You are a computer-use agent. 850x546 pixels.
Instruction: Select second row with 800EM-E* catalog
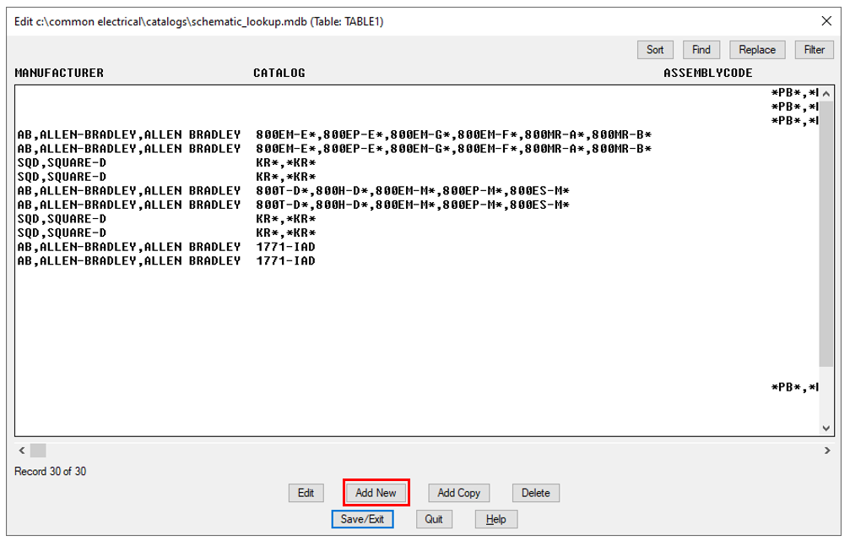click(416, 149)
